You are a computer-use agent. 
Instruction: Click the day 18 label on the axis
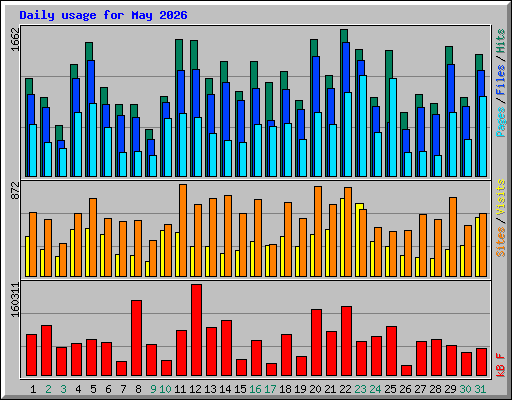point(285,389)
